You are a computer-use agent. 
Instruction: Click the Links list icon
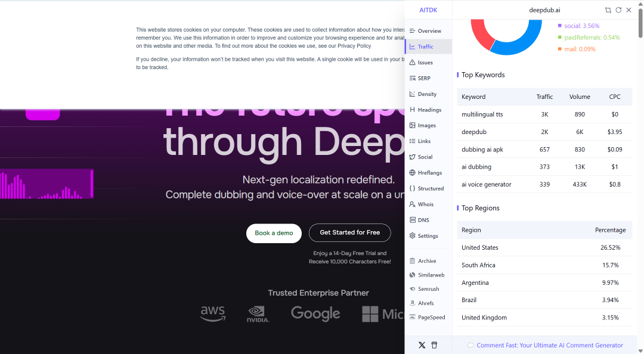click(413, 141)
